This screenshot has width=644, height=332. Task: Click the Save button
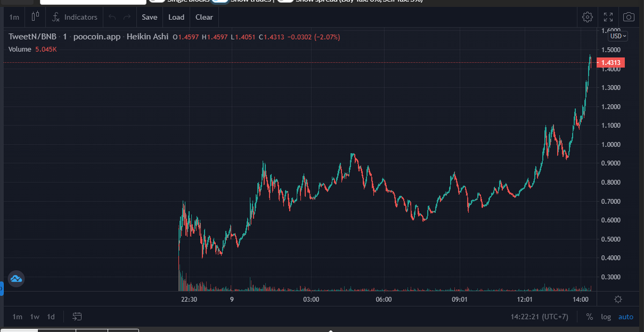[x=150, y=17]
